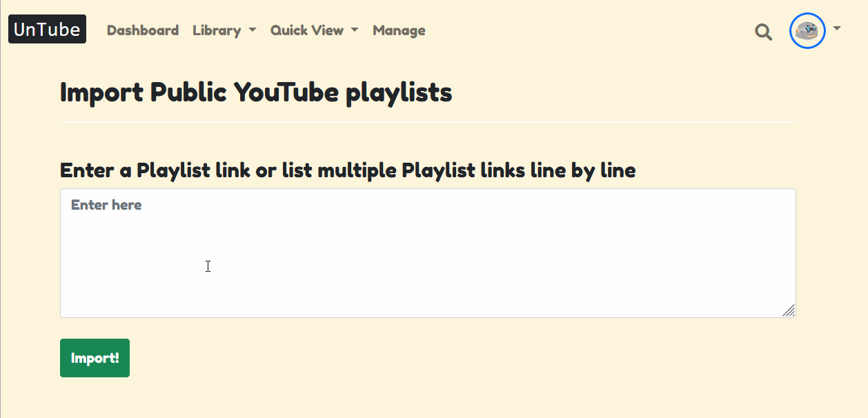
Task: Click the divider line under the heading
Action: coord(428,122)
